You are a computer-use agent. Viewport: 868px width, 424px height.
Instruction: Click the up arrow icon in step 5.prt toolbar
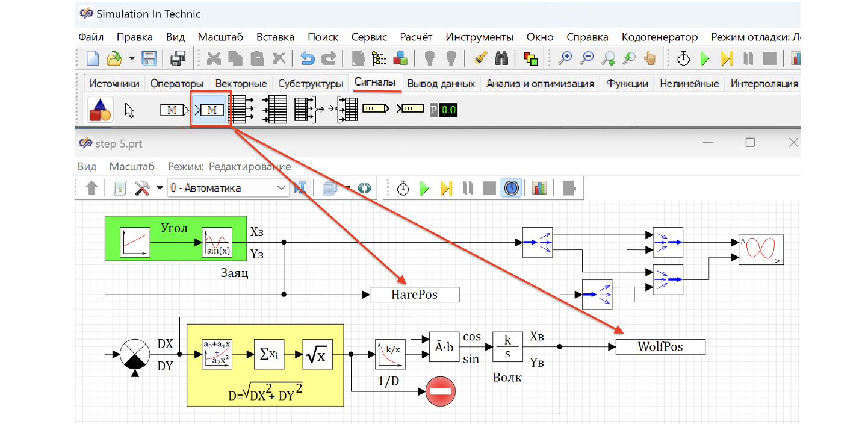[x=91, y=188]
